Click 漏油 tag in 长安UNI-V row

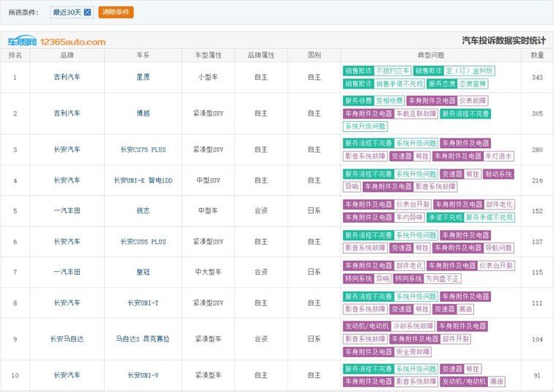pyautogui.click(x=496, y=382)
